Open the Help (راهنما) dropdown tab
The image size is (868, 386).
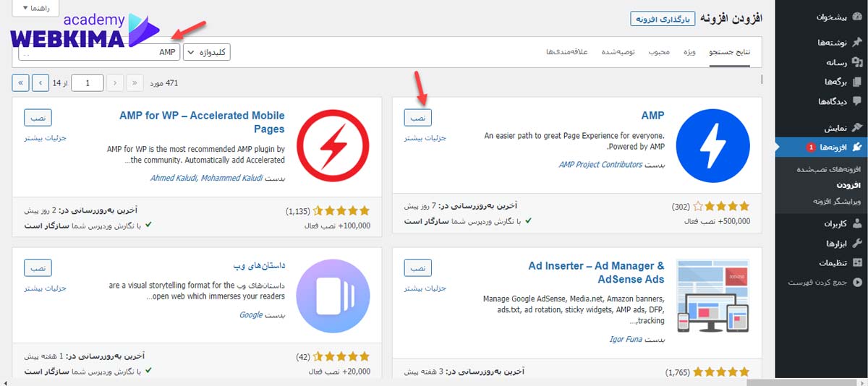click(34, 9)
